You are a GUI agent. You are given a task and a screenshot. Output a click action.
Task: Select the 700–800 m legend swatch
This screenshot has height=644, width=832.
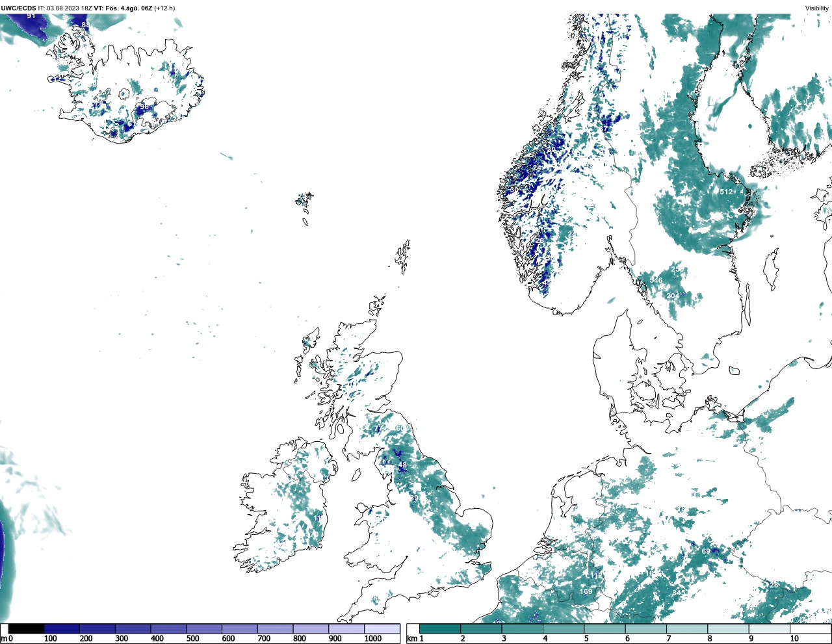(275, 629)
